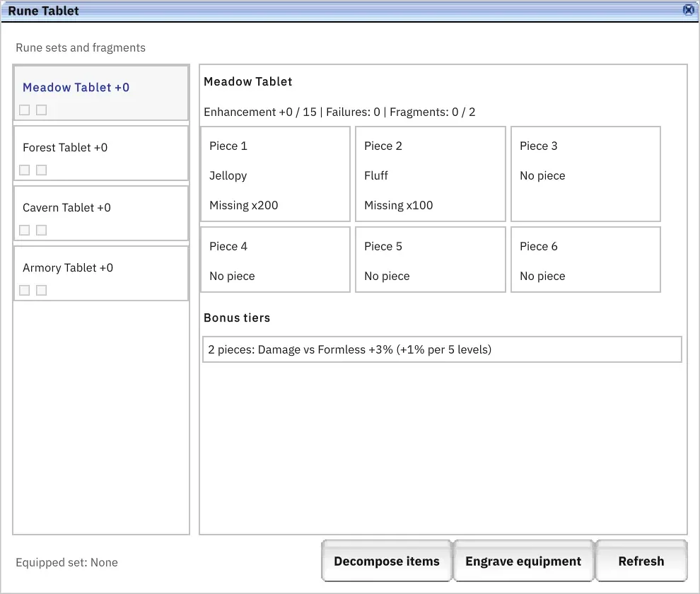Click the Rune sets and fragments label
The image size is (700, 594).
point(81,47)
